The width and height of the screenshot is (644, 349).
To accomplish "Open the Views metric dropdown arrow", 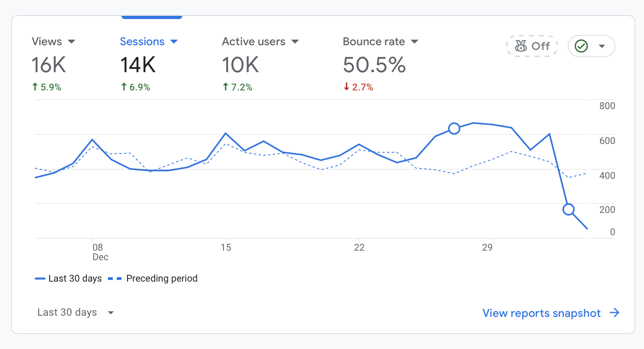I will click(71, 42).
